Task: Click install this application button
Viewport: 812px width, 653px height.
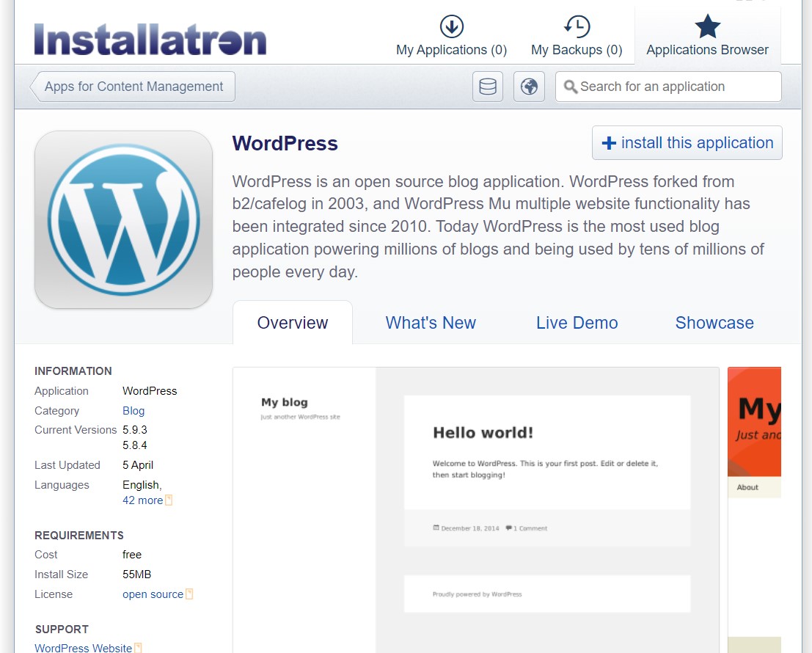Action: pos(687,143)
